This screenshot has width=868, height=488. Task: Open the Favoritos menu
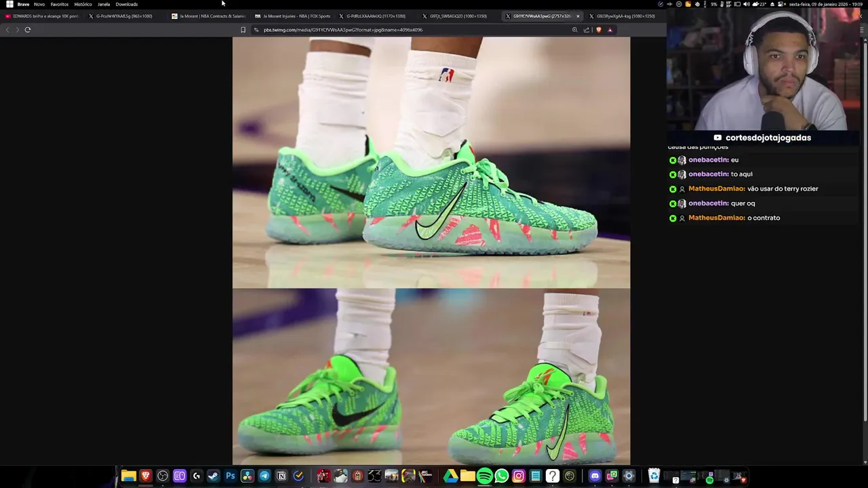click(60, 4)
